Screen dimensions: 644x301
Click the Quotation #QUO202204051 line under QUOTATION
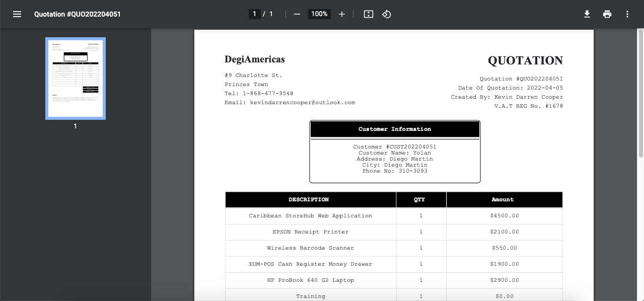pos(521,79)
